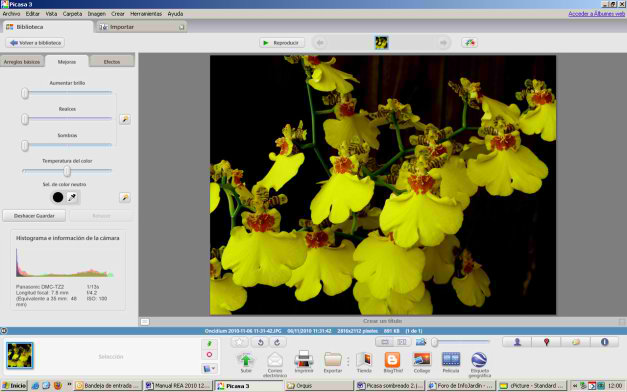Open the add-to-album dropdown
This screenshot has height=392, width=627.
click(x=209, y=368)
